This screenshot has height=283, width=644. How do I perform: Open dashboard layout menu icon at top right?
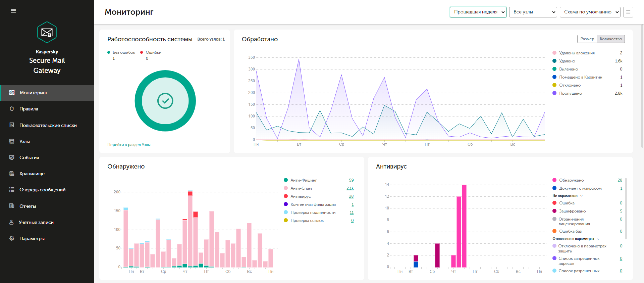(x=628, y=12)
